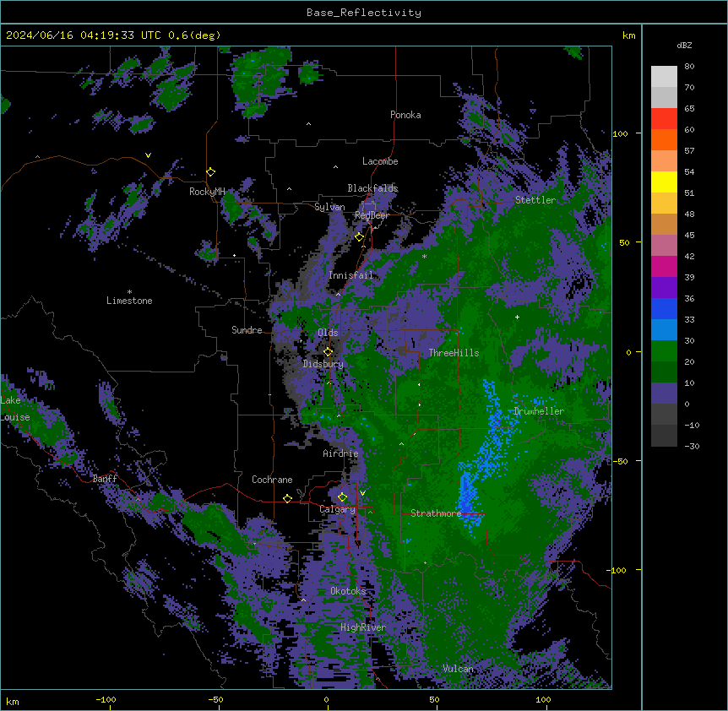Click the Base_Reflectivity title

pyautogui.click(x=364, y=13)
